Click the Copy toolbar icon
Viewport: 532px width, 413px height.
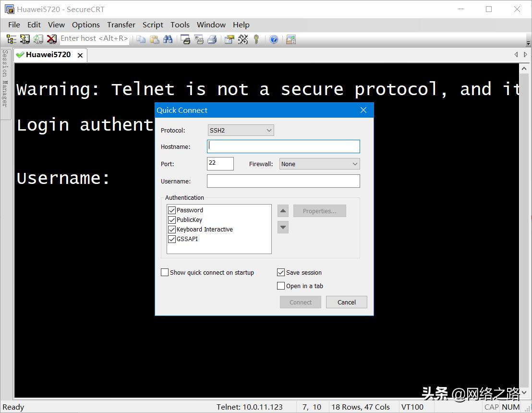[x=141, y=39]
